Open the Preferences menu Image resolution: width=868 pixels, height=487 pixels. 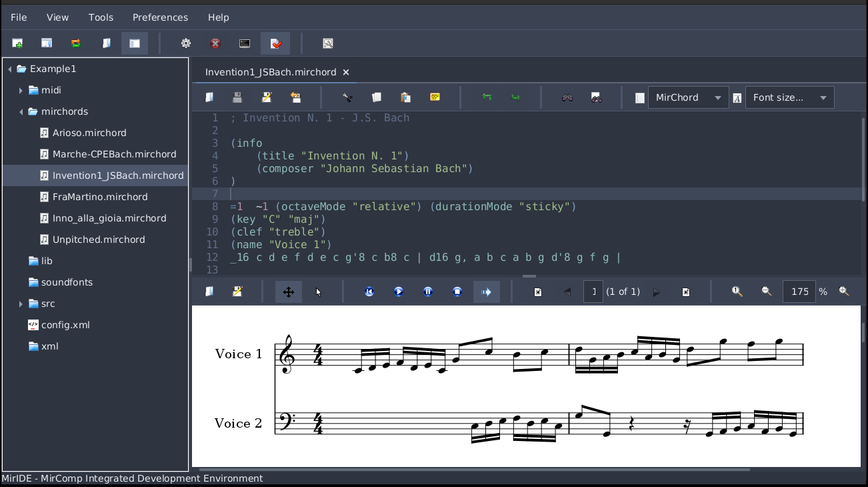pyautogui.click(x=160, y=17)
